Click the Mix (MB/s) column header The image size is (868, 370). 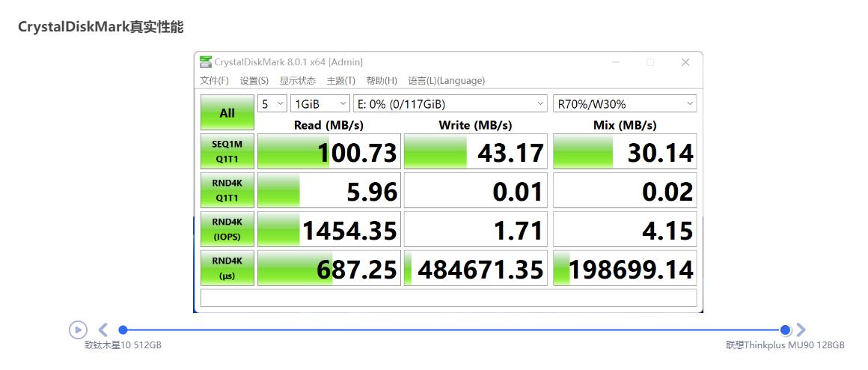pos(625,125)
